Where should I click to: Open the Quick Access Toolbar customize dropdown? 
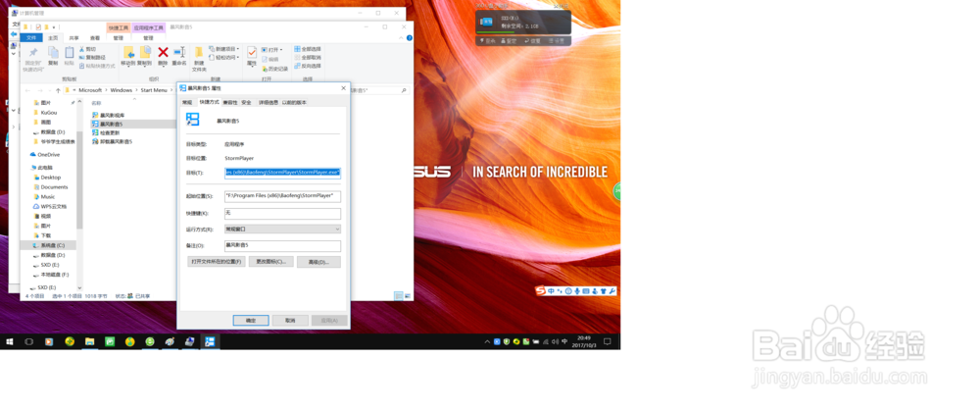point(54,27)
